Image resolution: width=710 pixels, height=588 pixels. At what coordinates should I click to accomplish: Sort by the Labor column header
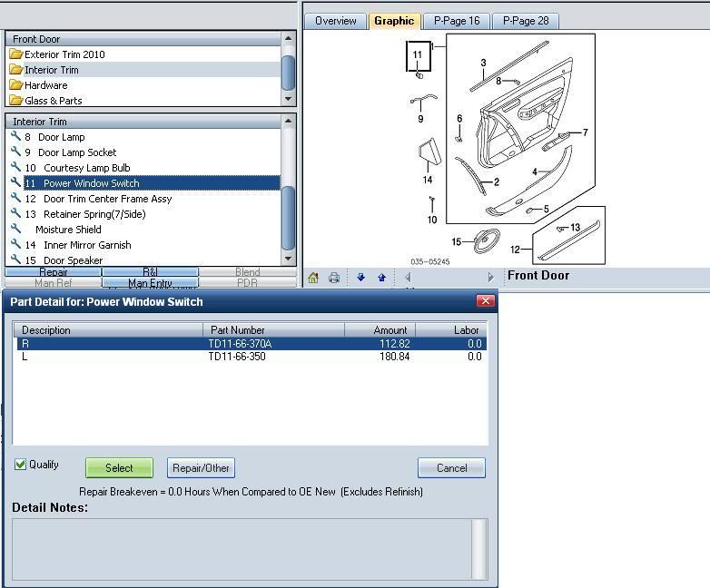[451, 330]
